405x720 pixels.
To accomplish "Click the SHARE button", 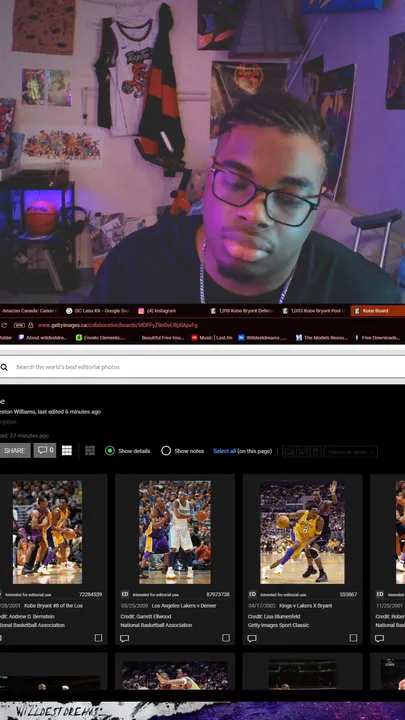I will (x=15, y=450).
